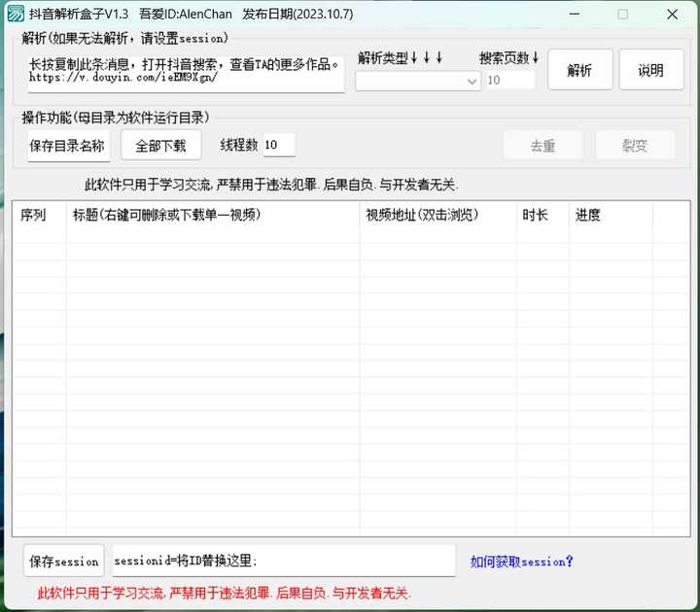Click the 搜索页数↓ label
Screen dimensions: 700x612
tap(509, 58)
